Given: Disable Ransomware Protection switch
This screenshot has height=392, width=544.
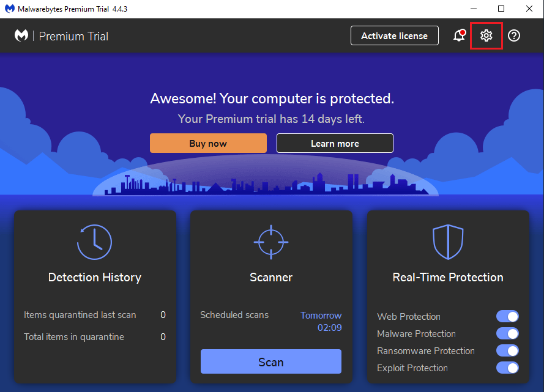Looking at the screenshot, I should tap(507, 350).
